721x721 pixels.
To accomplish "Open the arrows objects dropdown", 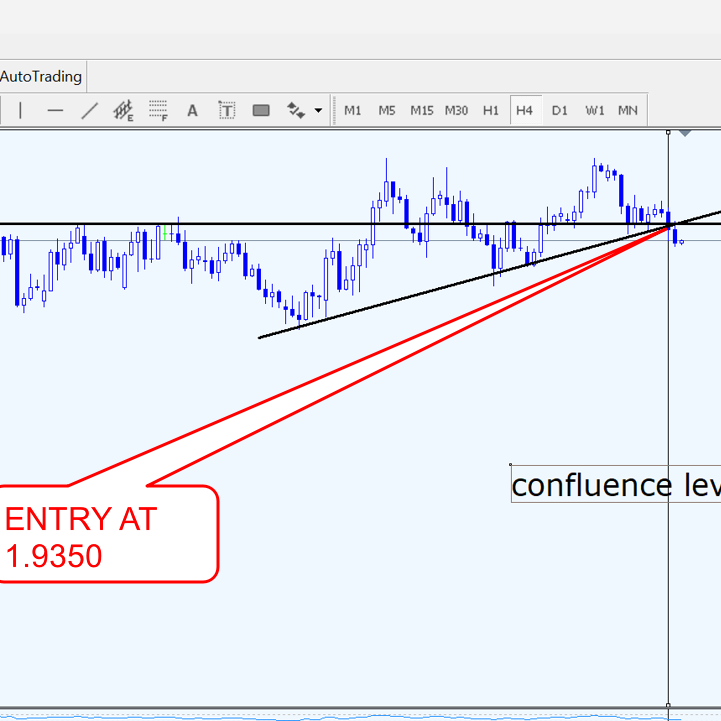I will point(304,110).
